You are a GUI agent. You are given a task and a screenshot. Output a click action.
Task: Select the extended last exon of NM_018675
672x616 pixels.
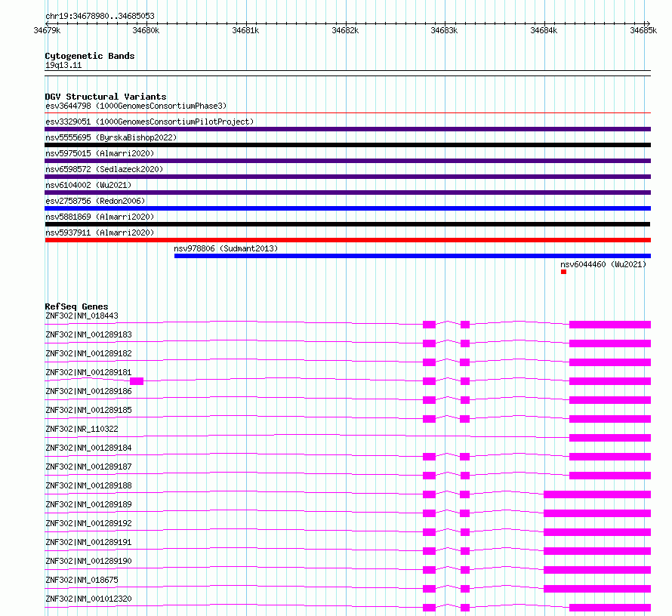click(597, 589)
